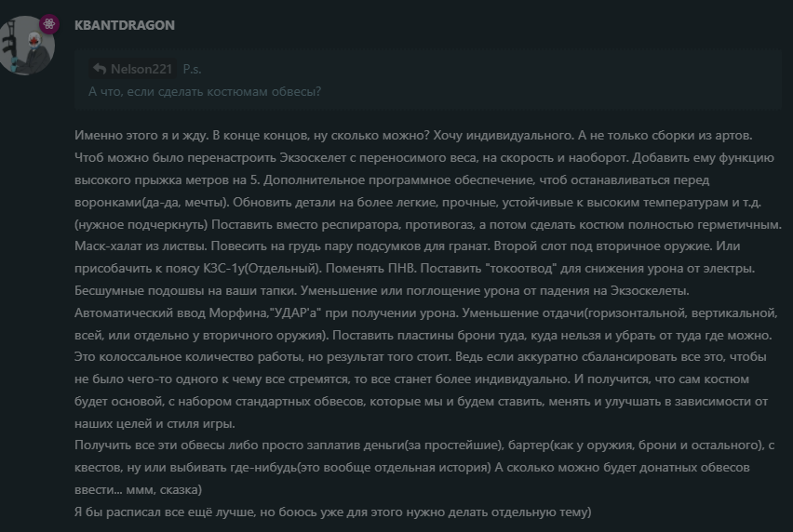Click the "P.s." label in the quote
Image resolution: width=793 pixels, height=532 pixels.
click(x=192, y=69)
